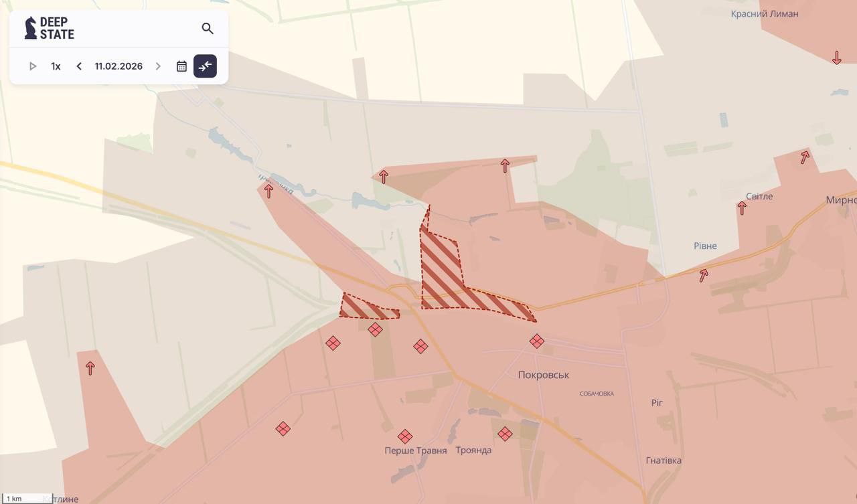The width and height of the screenshot is (857, 504).
Task: Click the arrow icon near Котлине area
Action: (90, 368)
